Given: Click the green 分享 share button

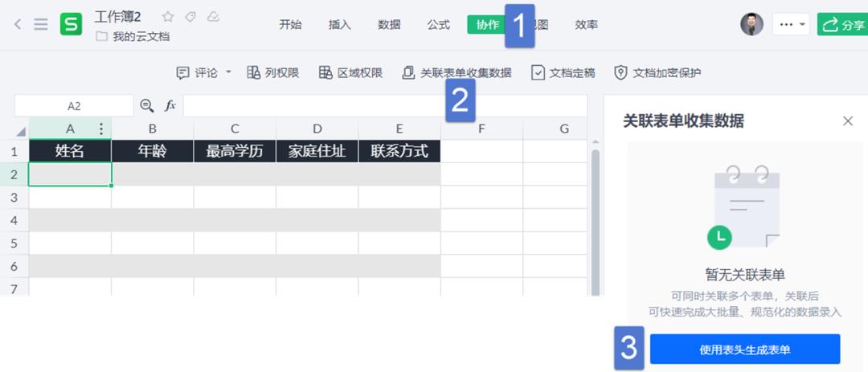Looking at the screenshot, I should (x=842, y=25).
